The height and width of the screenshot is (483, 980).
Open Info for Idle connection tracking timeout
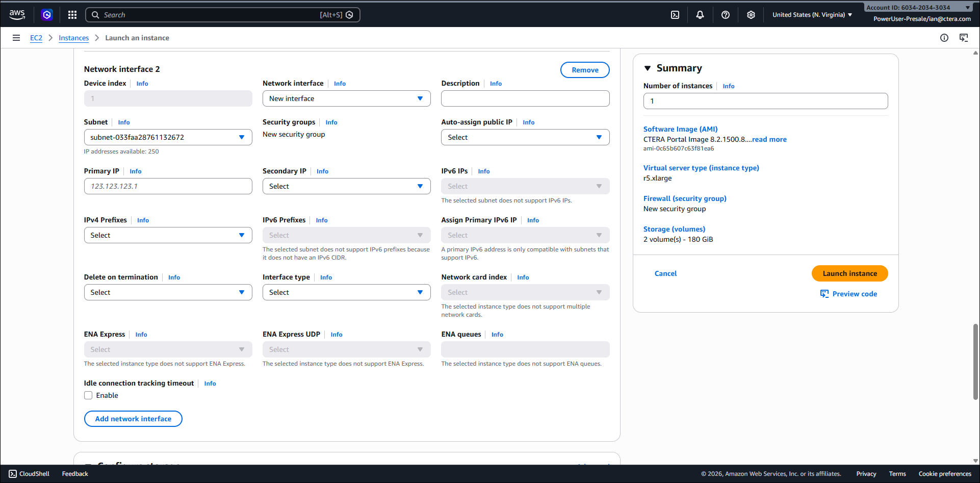click(x=210, y=384)
